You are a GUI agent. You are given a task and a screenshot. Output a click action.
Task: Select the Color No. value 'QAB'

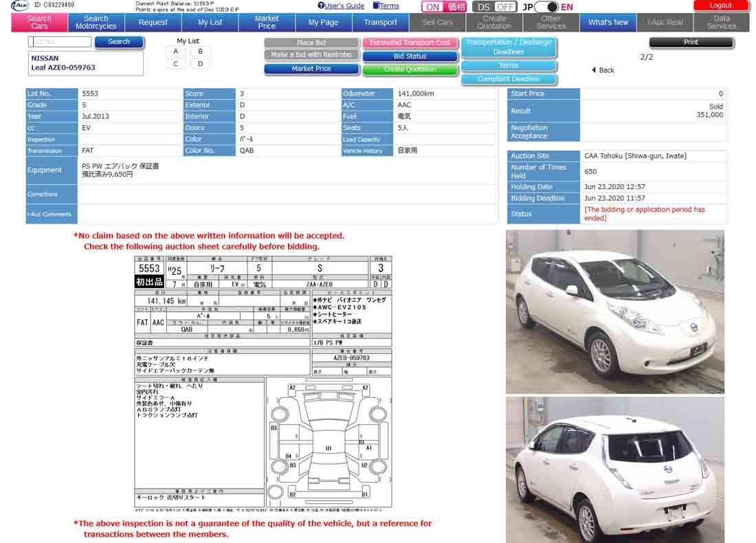pyautogui.click(x=246, y=151)
